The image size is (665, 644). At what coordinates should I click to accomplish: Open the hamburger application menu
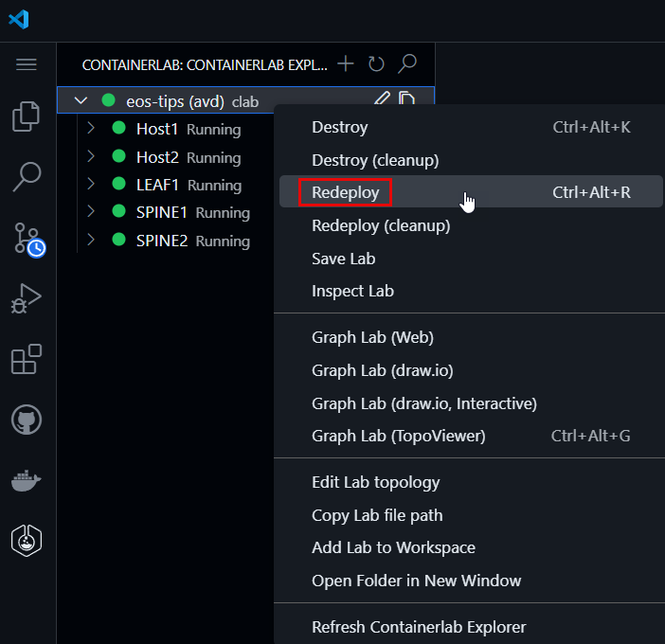[27, 64]
